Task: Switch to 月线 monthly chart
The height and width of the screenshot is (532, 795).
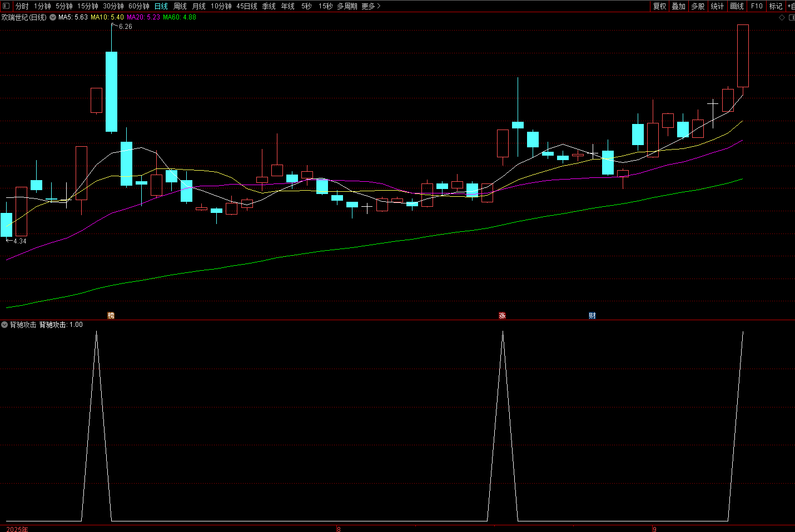Action: click(x=199, y=6)
